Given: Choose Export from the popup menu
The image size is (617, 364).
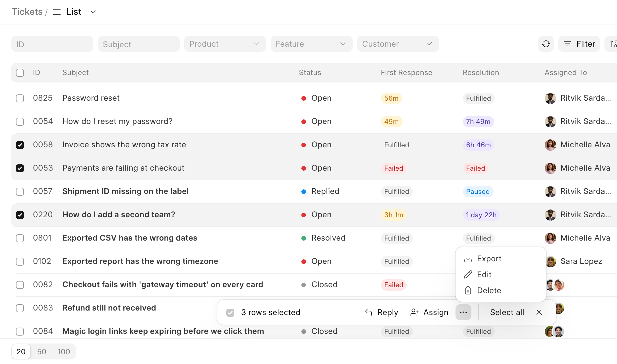Looking at the screenshot, I should pos(501,258).
